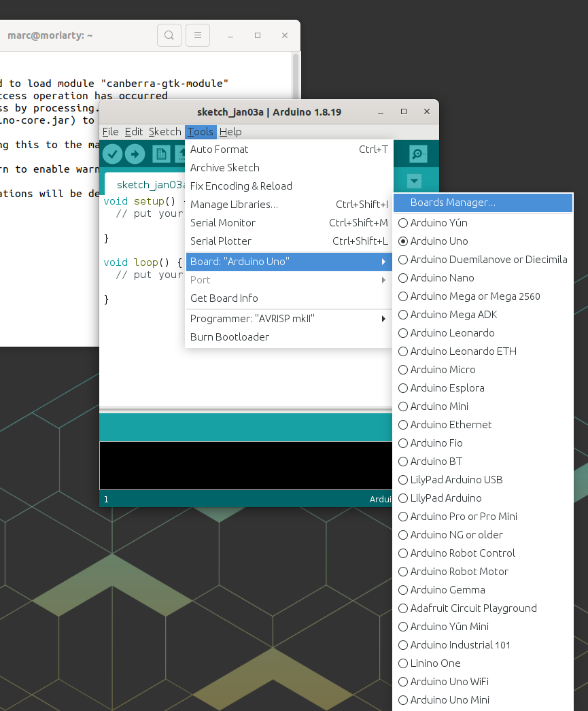Click the terminal title marc@moriarty: ~
The image size is (588, 711).
[50, 35]
